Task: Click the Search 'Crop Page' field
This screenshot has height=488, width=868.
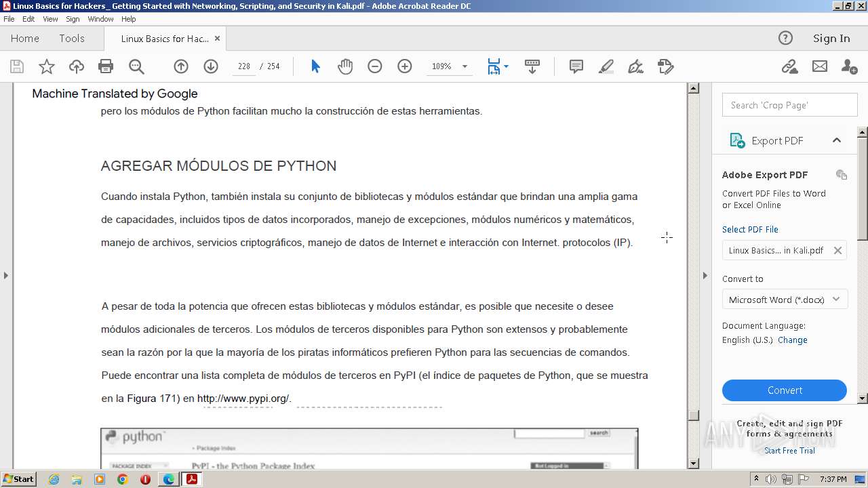Action: pos(790,105)
